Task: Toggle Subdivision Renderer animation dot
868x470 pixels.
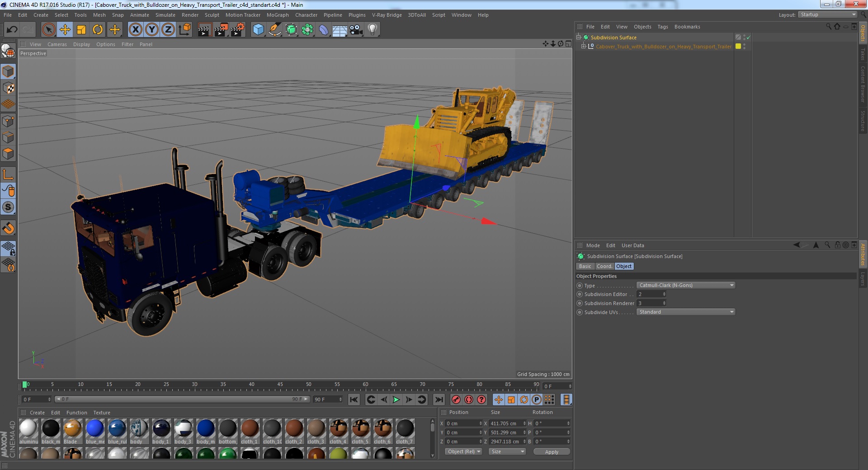Action: tap(580, 303)
